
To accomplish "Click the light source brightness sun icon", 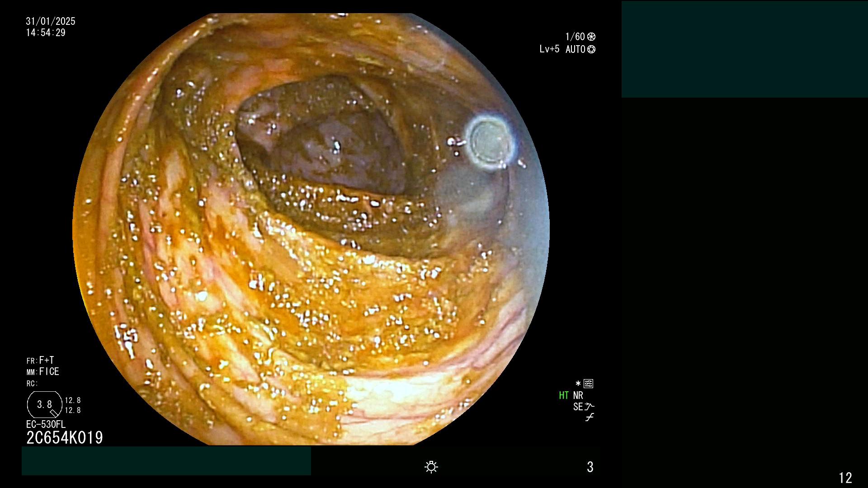I will click(431, 467).
